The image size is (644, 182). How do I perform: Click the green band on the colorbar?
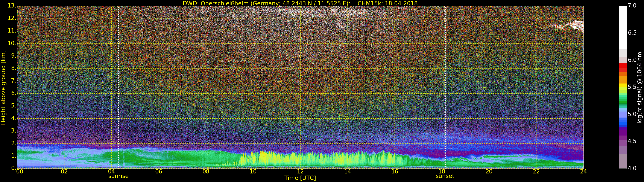[x=623, y=100]
